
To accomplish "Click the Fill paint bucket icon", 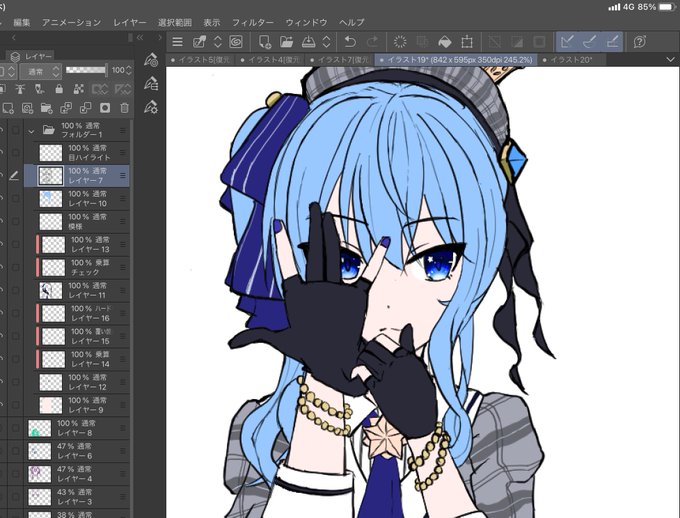I will coord(445,42).
